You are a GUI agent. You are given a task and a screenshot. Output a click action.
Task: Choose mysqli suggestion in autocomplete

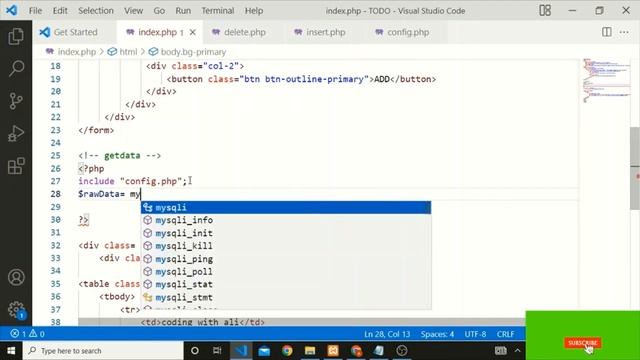(x=286, y=207)
